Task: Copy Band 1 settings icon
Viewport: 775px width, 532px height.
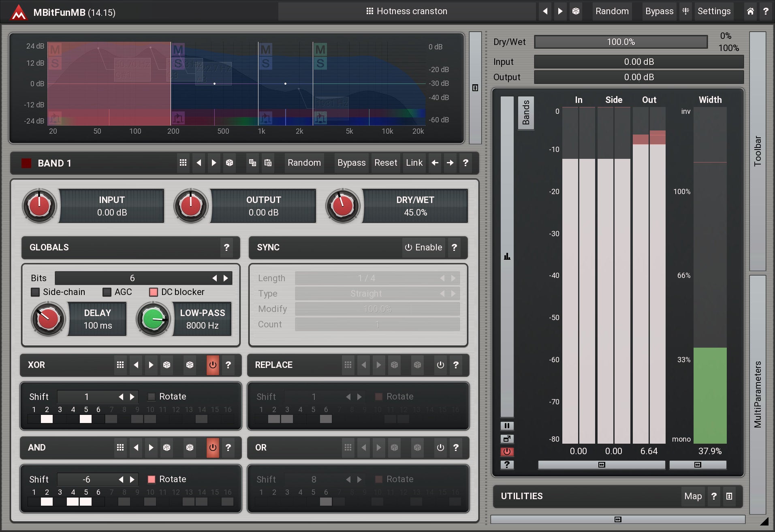Action: tap(252, 163)
